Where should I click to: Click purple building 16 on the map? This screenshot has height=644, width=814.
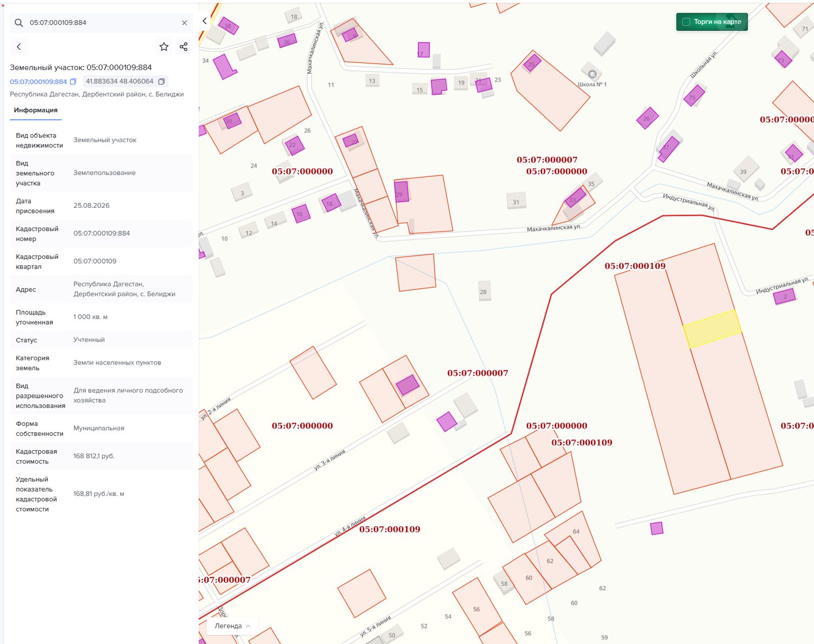301,213
